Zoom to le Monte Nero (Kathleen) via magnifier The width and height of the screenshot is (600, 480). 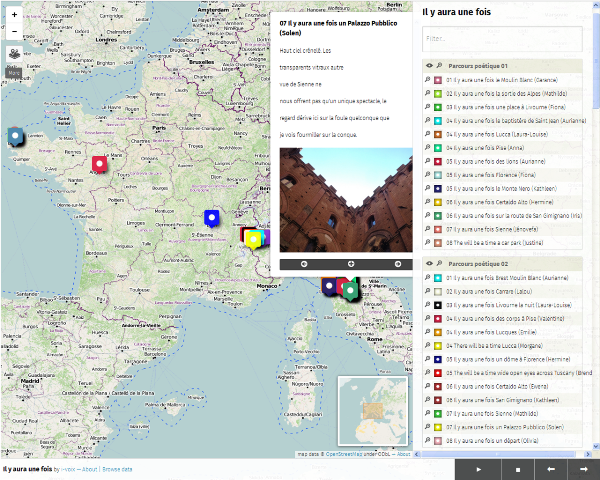coord(427,188)
